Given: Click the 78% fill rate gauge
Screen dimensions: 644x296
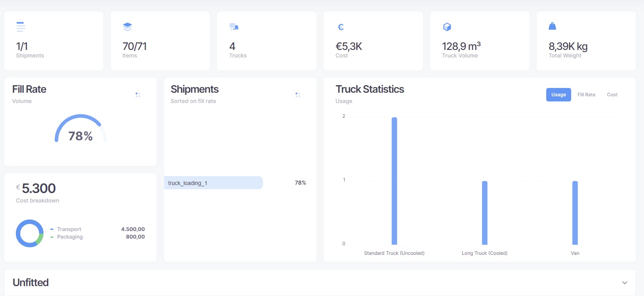Looking at the screenshot, I should [80, 130].
